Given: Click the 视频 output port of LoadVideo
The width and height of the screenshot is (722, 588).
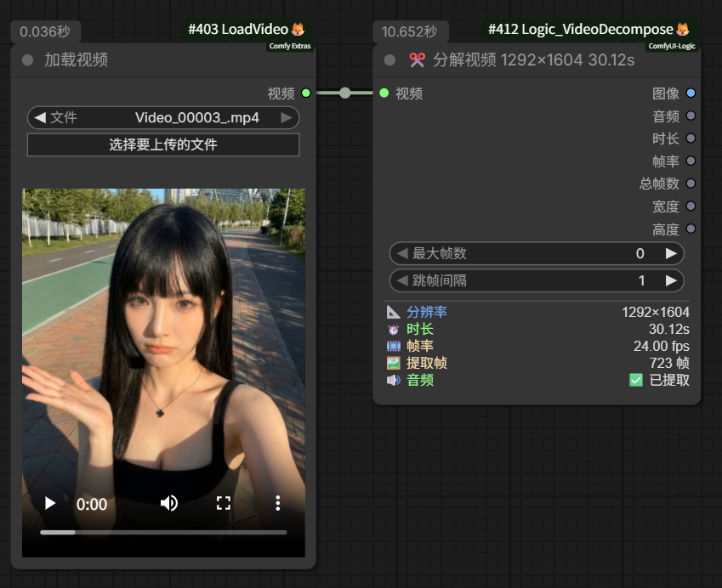Looking at the screenshot, I should click(x=306, y=93).
